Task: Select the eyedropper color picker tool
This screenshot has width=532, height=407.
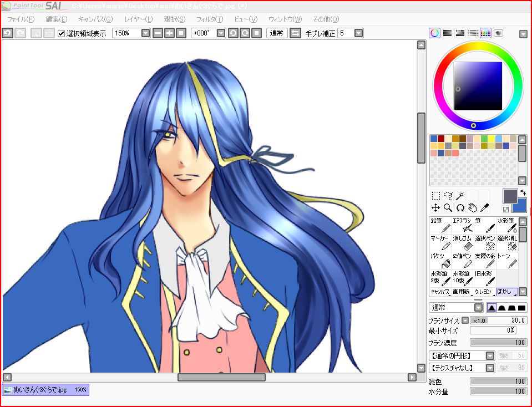Action: point(484,207)
